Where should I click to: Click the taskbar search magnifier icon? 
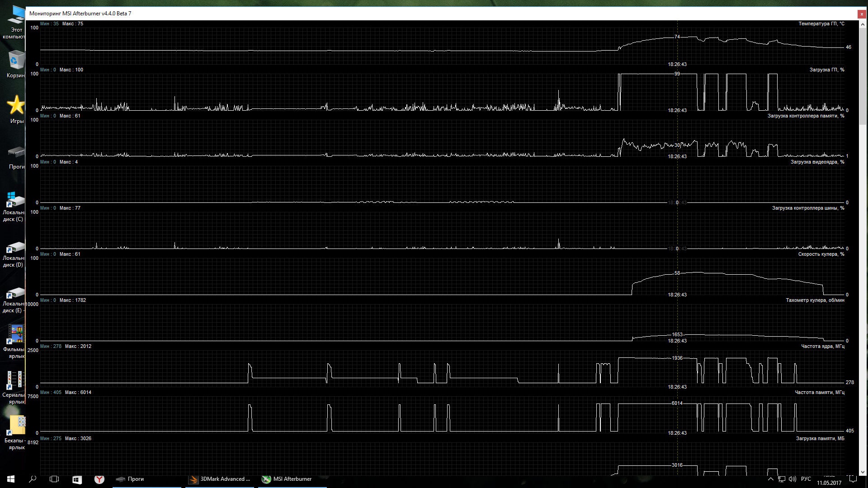[x=33, y=479]
